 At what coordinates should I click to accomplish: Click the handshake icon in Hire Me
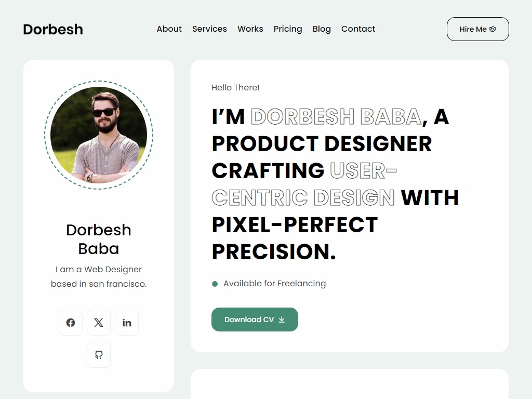click(493, 29)
